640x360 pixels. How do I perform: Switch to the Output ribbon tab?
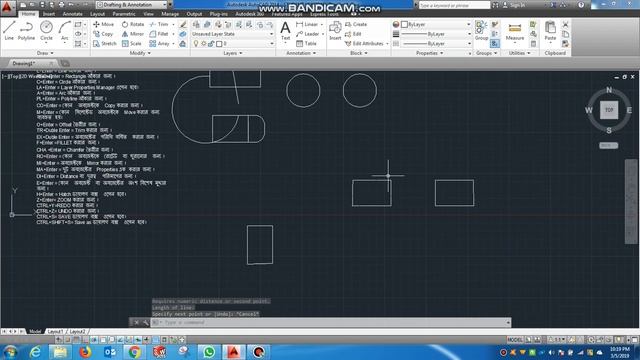pyautogui.click(x=194, y=14)
